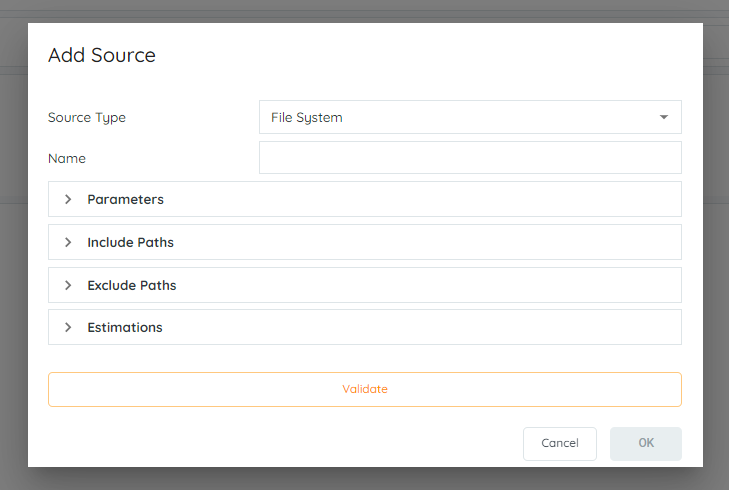Cancel the Add Source dialog
Image resolution: width=729 pixels, height=490 pixels.
point(560,444)
